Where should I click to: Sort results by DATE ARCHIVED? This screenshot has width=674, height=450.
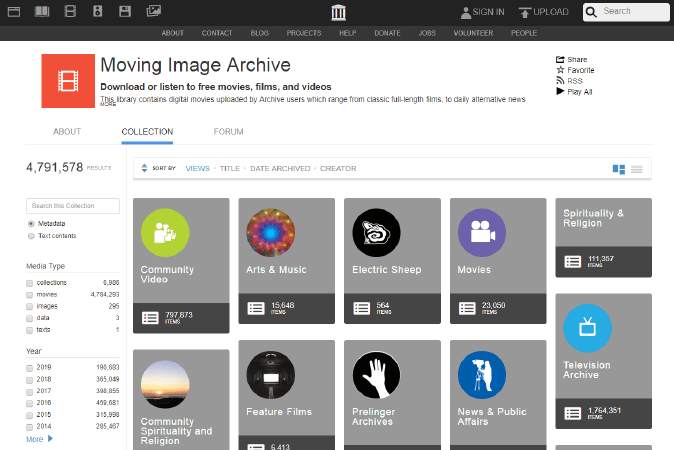tap(280, 168)
